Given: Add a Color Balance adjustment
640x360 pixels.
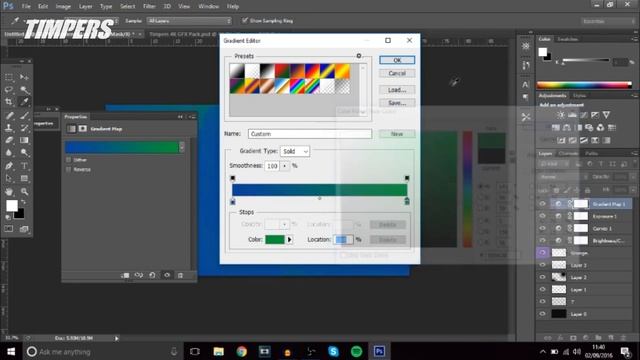Looking at the screenshot, I should click(567, 128).
